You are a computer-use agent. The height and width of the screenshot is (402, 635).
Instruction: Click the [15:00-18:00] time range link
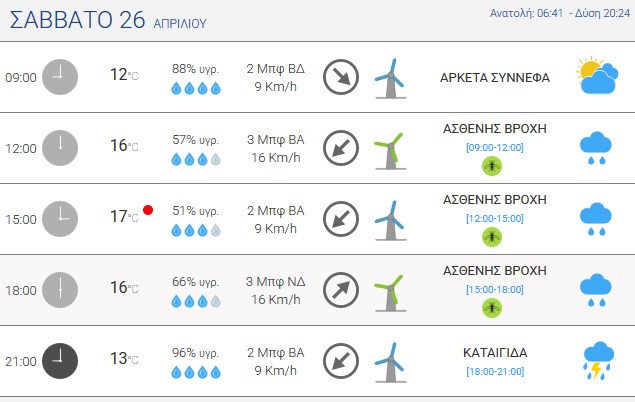(x=495, y=289)
